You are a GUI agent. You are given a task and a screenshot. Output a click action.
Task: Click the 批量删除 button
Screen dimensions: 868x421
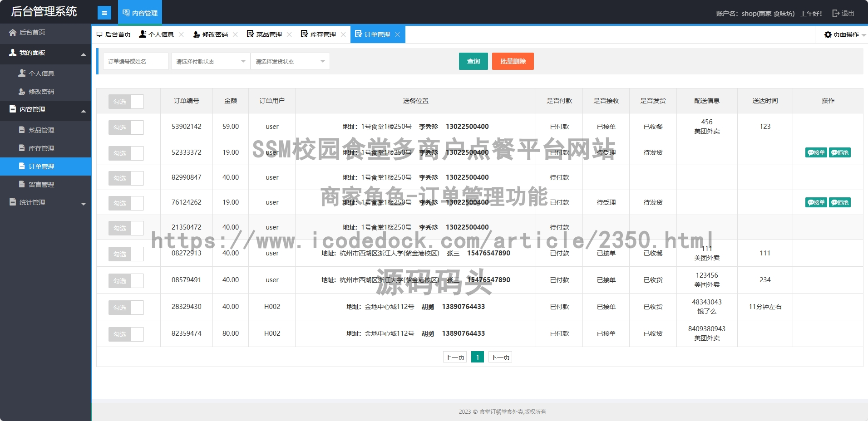click(513, 61)
